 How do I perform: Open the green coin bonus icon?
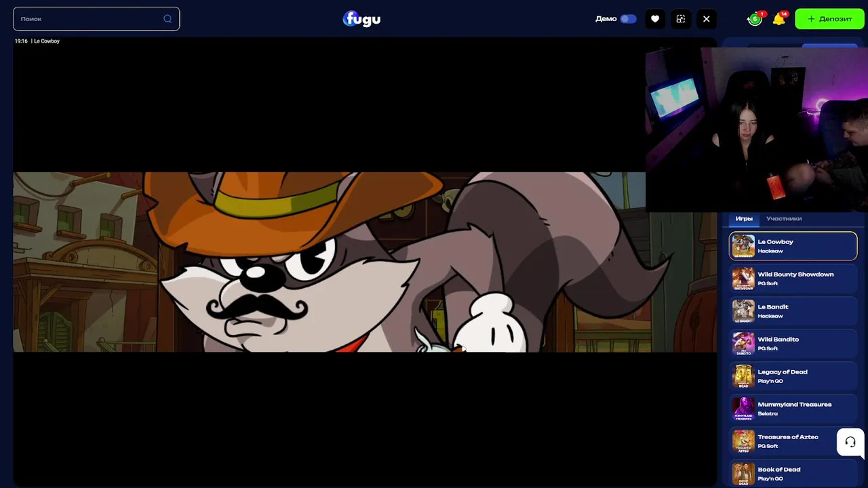click(754, 19)
